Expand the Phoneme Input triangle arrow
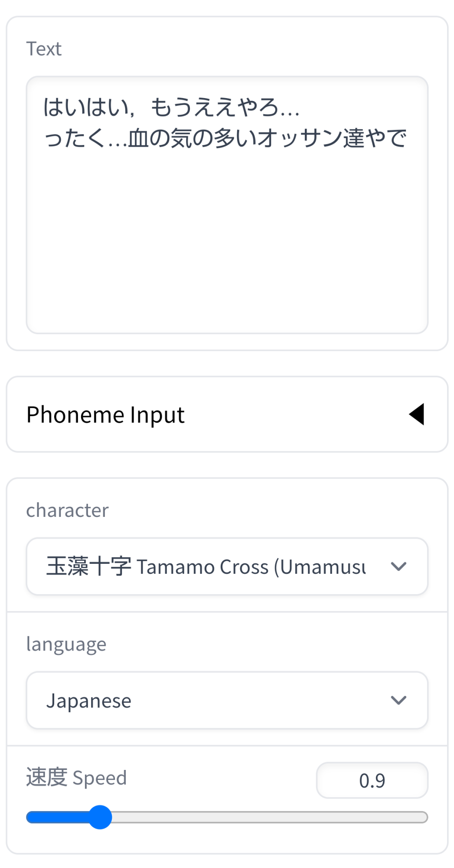454x868 pixels. click(417, 414)
